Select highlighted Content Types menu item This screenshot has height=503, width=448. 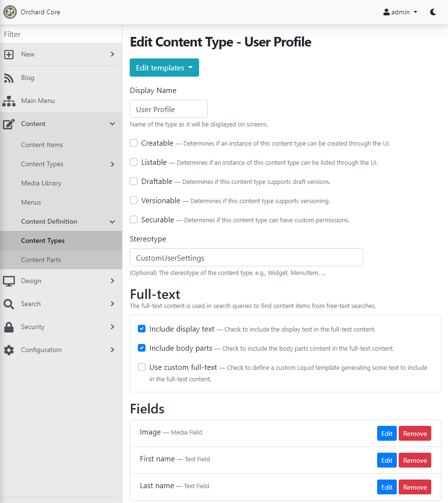tap(61, 240)
